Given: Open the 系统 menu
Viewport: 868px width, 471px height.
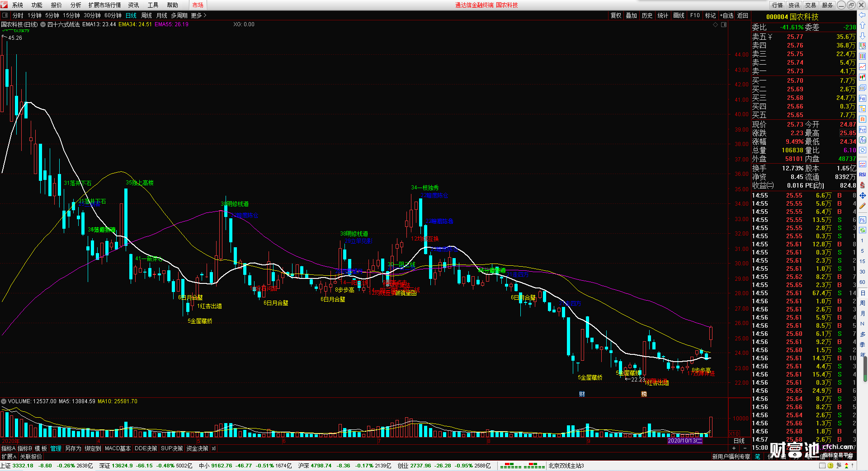Looking at the screenshot, I should click(x=18, y=5).
